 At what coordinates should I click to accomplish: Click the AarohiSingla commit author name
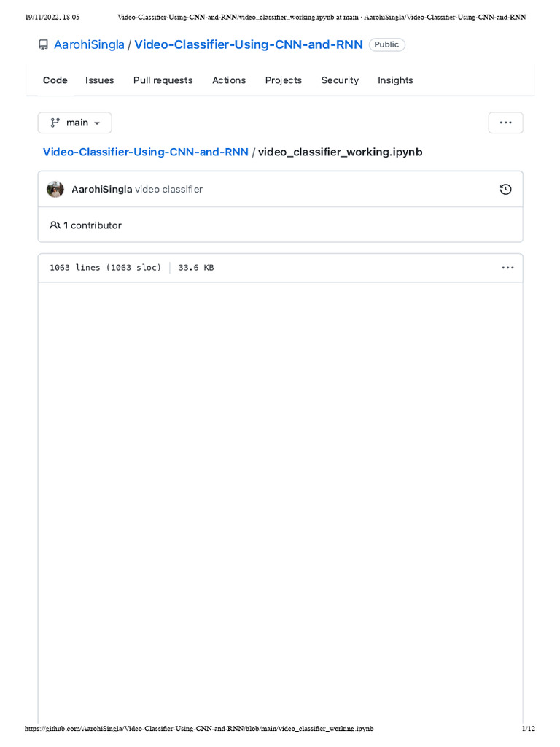pyautogui.click(x=101, y=190)
